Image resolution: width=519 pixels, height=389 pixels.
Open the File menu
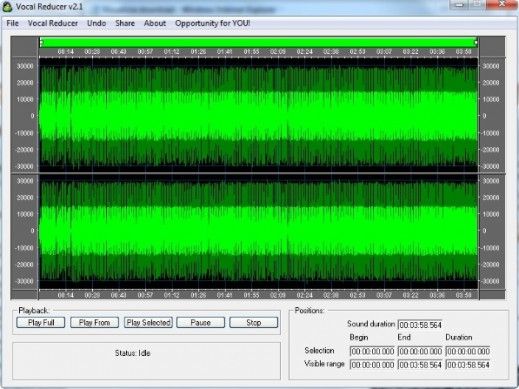click(x=12, y=23)
